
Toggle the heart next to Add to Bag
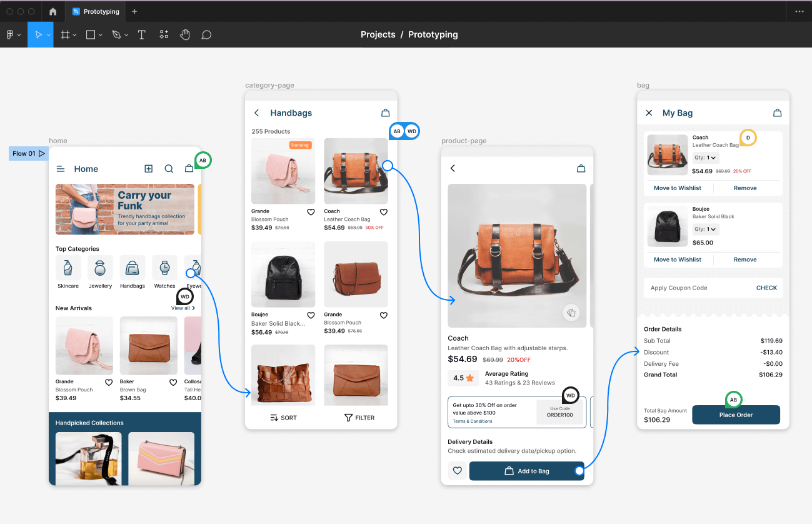(457, 471)
